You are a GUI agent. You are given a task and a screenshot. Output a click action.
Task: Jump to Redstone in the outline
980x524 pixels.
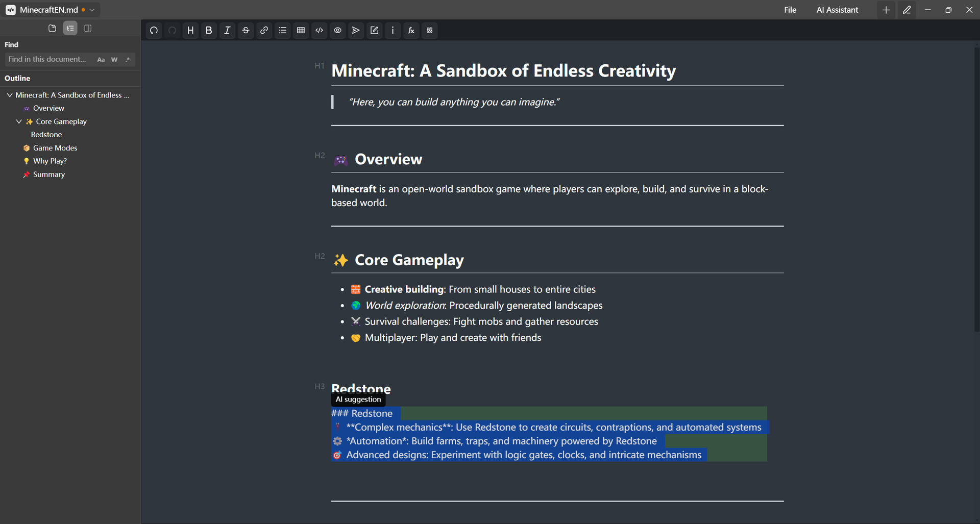coord(46,135)
